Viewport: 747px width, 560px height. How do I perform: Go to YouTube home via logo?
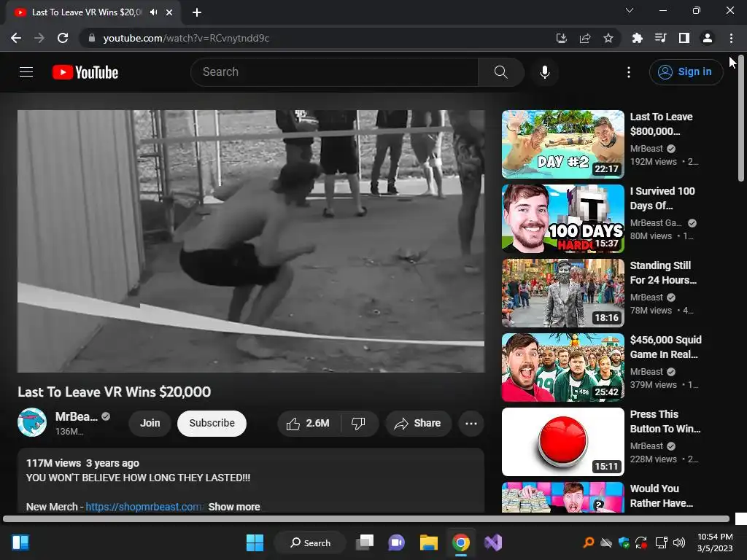[85, 72]
